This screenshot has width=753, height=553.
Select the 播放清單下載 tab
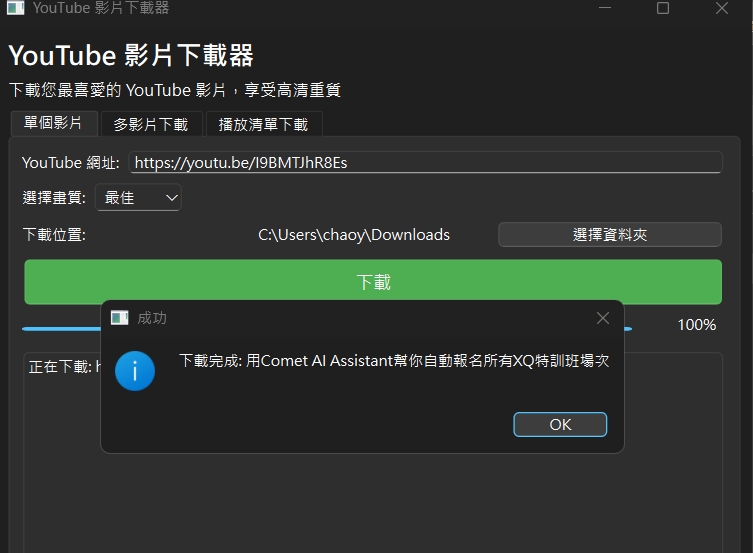[263, 124]
